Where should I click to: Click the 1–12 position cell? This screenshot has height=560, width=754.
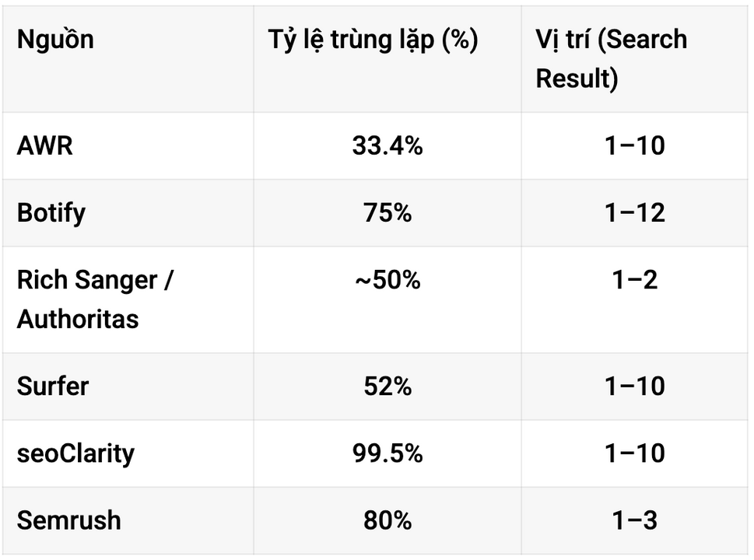(635, 212)
